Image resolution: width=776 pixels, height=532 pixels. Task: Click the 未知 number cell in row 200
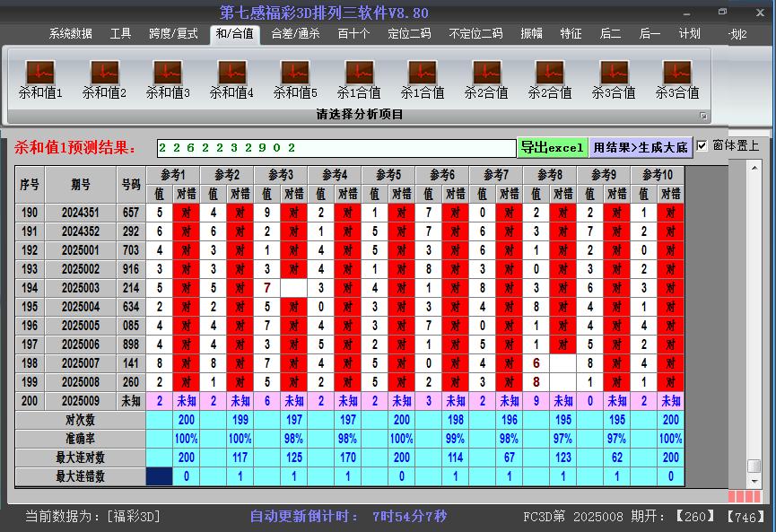pos(131,401)
